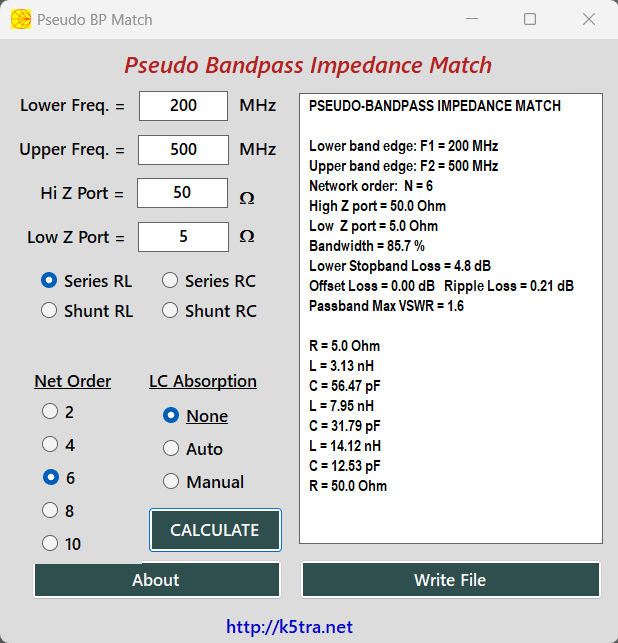The height and width of the screenshot is (643, 618).
Task: Open the About dialog
Action: click(x=156, y=580)
